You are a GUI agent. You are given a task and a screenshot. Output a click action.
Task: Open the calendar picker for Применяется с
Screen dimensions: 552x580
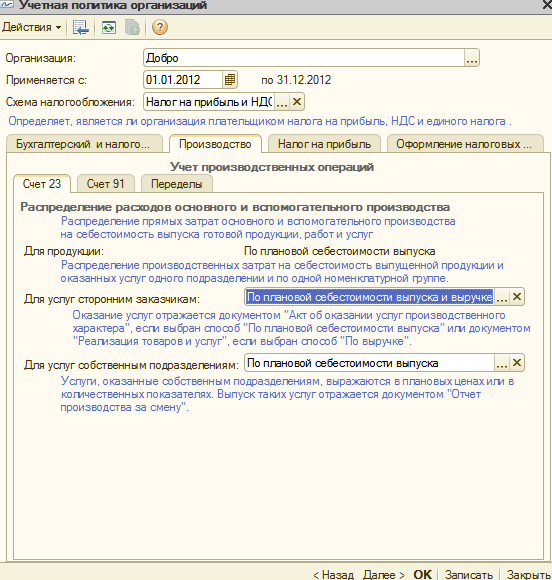point(230,80)
